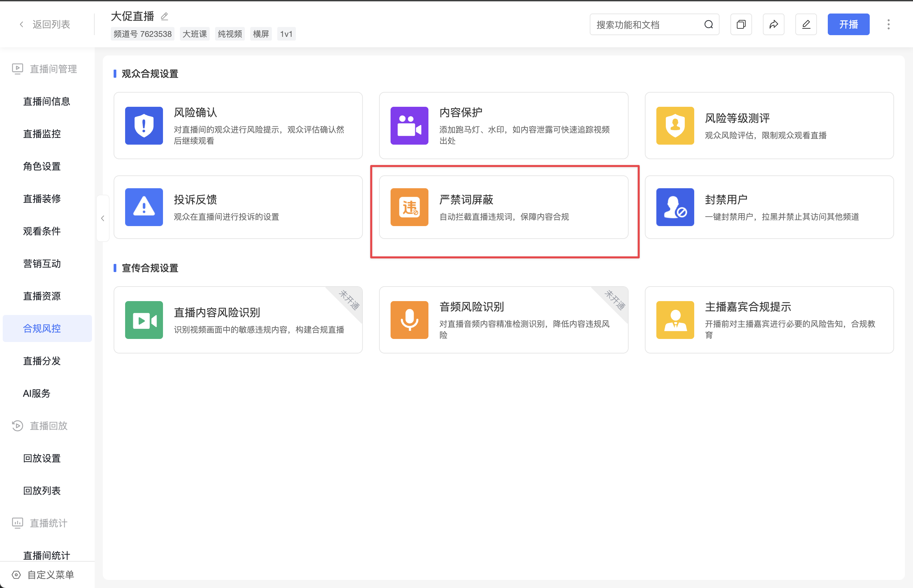Select 角色设置 in the sidebar
Viewport: 913px width, 588px height.
click(x=47, y=166)
